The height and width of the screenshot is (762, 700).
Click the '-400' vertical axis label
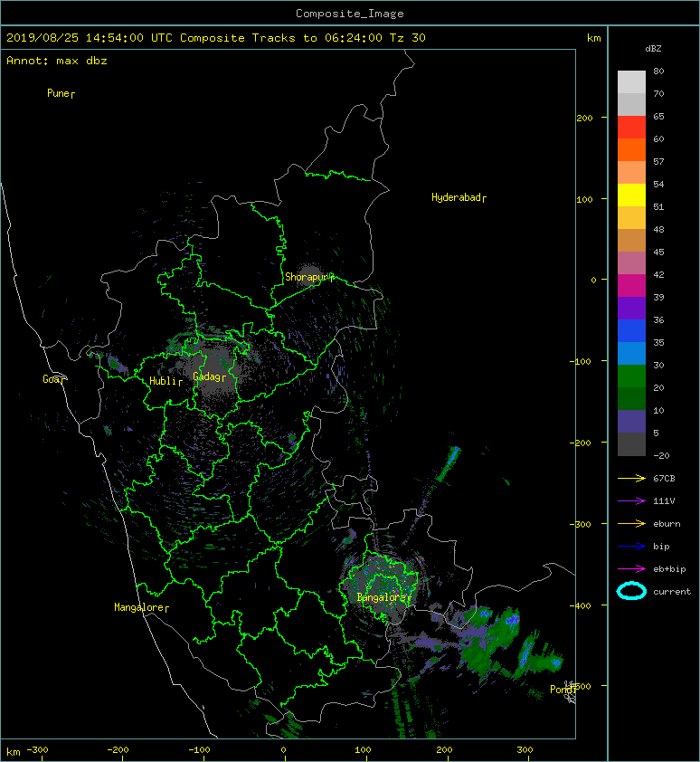coord(581,605)
